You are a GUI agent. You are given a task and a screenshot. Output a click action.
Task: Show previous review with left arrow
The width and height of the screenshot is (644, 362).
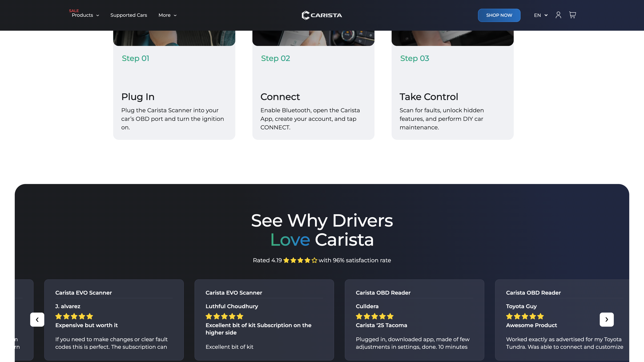pyautogui.click(x=37, y=320)
